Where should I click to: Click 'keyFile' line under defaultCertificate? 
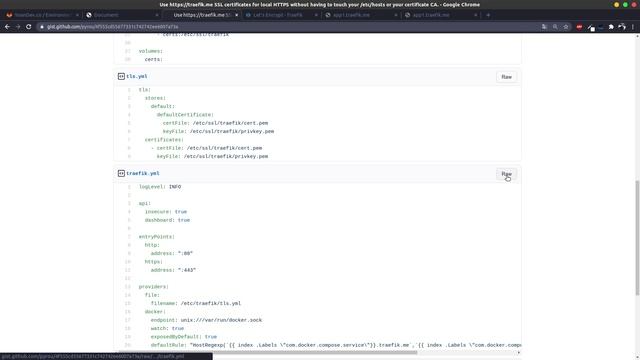click(218, 131)
